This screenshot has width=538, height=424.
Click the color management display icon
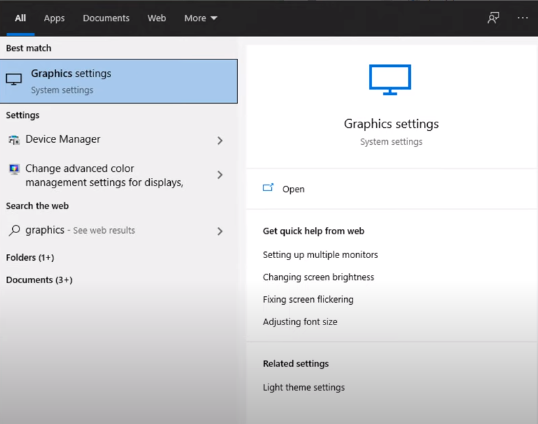coord(14,169)
